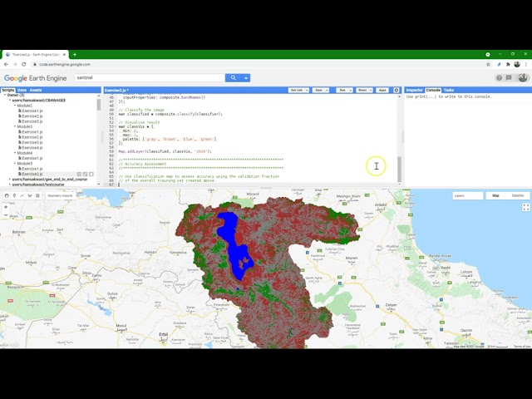Image resolution: width=532 pixels, height=399 pixels.
Task: Switch to the Assets tab
Action: pos(36,90)
